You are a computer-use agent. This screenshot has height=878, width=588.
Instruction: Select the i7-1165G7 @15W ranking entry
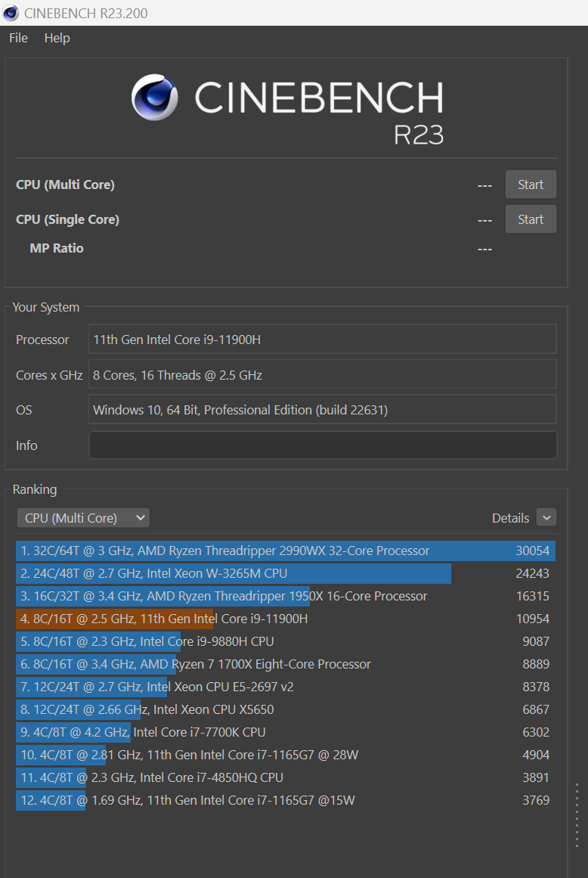[286, 800]
